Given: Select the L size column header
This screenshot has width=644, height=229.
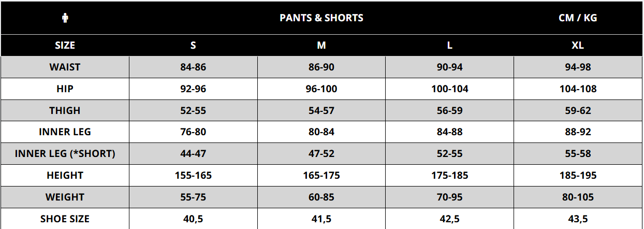Looking at the screenshot, I should point(450,46).
